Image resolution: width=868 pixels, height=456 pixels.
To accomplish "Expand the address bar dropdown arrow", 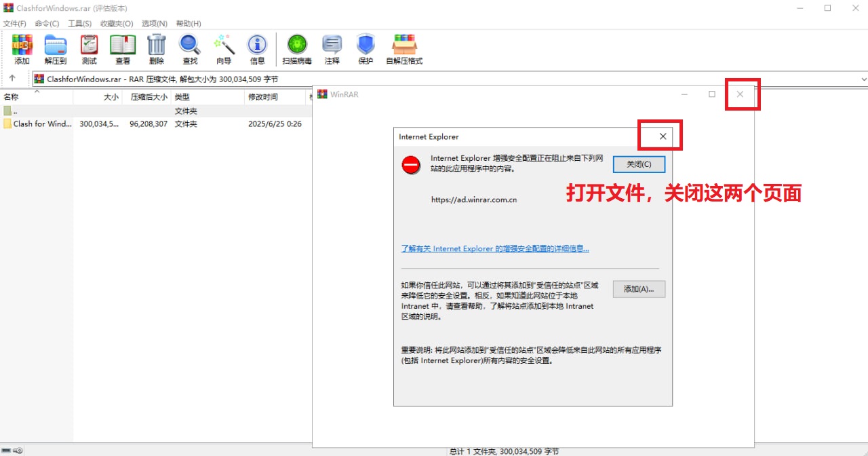I will (x=863, y=79).
